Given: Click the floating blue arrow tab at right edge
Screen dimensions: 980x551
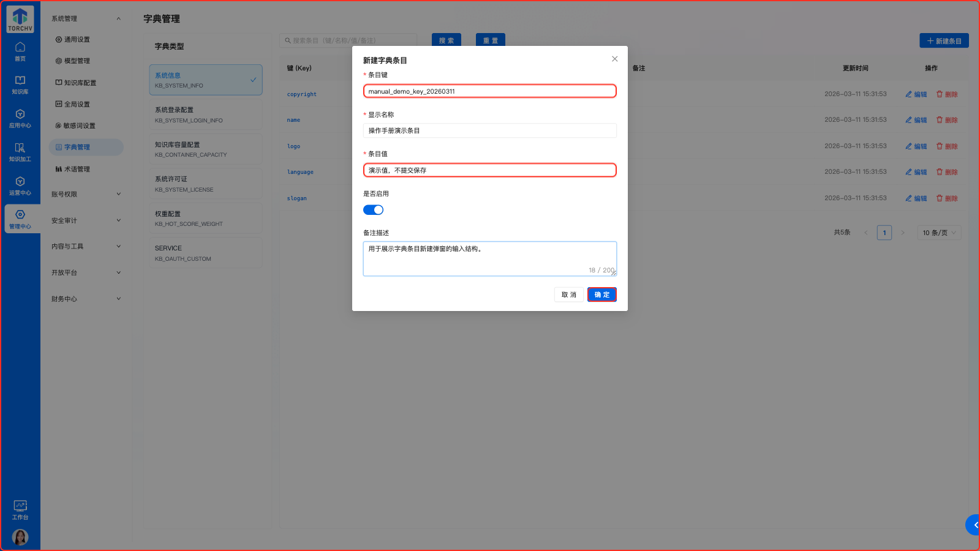Looking at the screenshot, I should coord(974,525).
